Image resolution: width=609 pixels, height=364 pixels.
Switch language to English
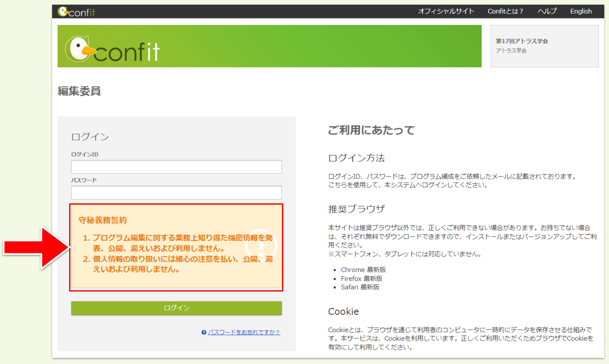[581, 11]
